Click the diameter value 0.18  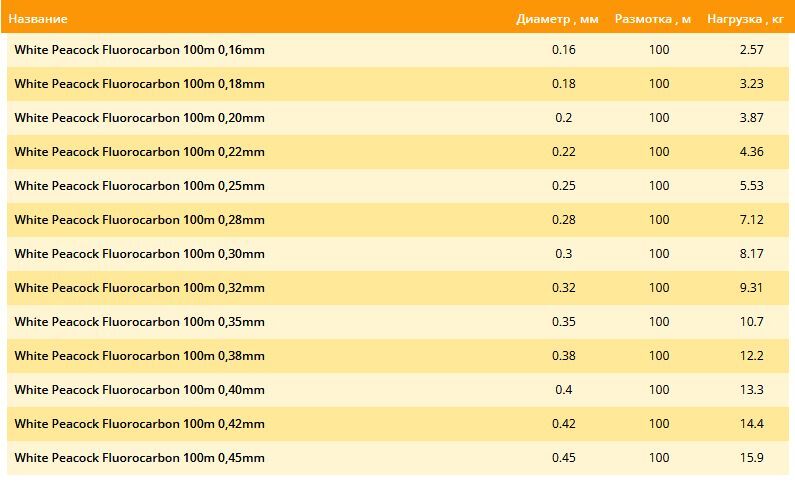[564, 84]
